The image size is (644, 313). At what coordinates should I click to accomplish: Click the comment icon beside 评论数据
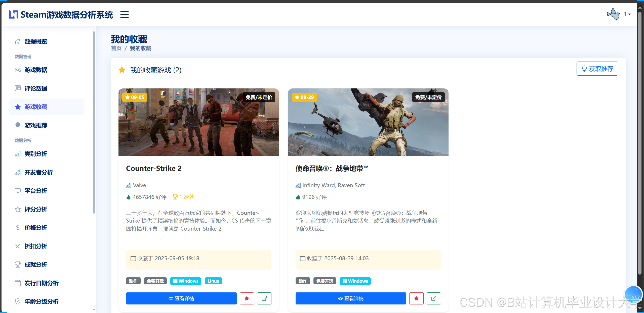click(18, 88)
